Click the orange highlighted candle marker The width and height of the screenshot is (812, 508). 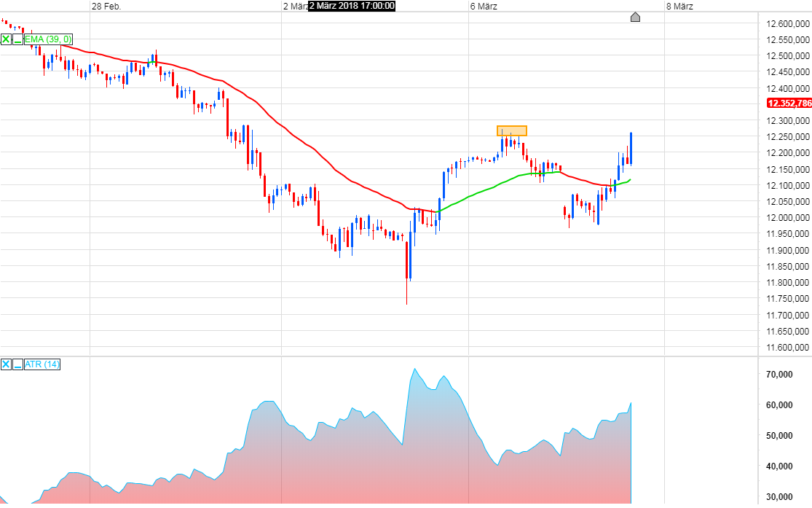(x=511, y=131)
